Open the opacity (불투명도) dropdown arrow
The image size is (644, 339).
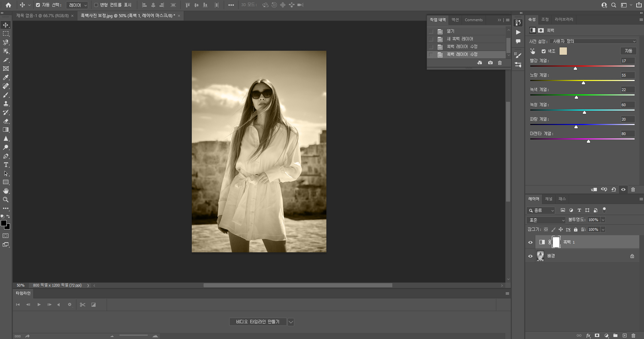point(603,220)
